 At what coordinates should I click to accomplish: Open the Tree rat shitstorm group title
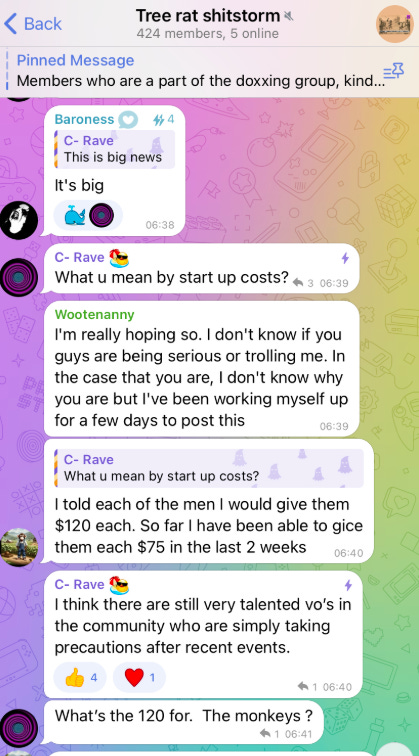(207, 16)
